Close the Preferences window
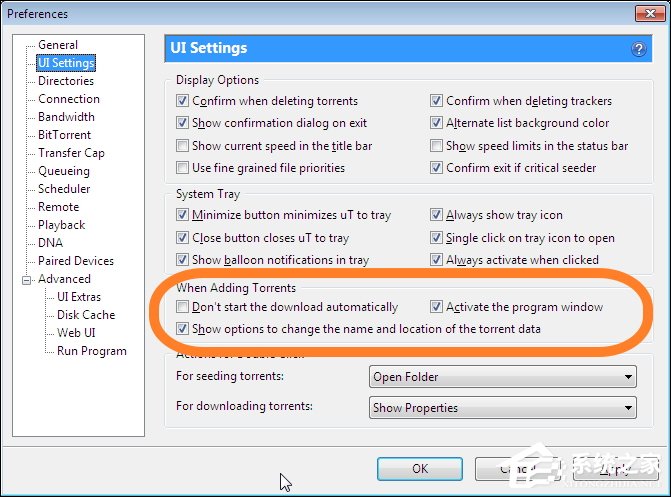 [650, 14]
